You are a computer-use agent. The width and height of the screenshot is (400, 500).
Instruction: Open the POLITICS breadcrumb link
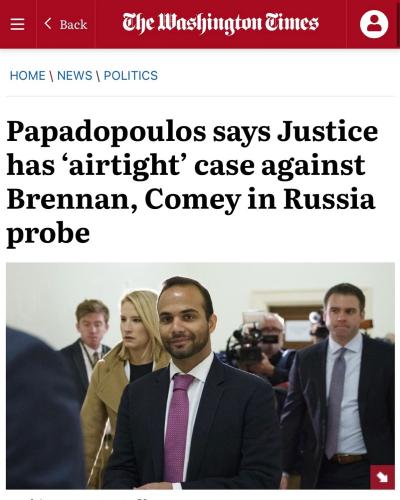pyautogui.click(x=131, y=76)
